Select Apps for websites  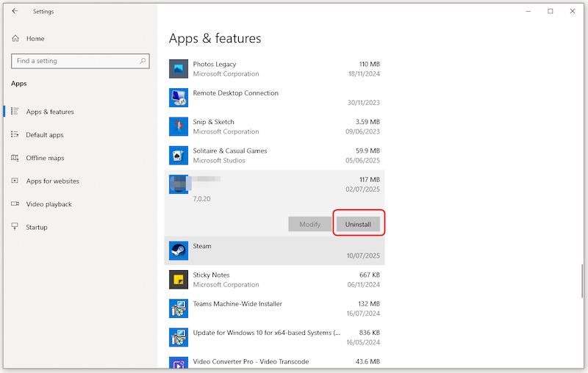click(x=52, y=181)
